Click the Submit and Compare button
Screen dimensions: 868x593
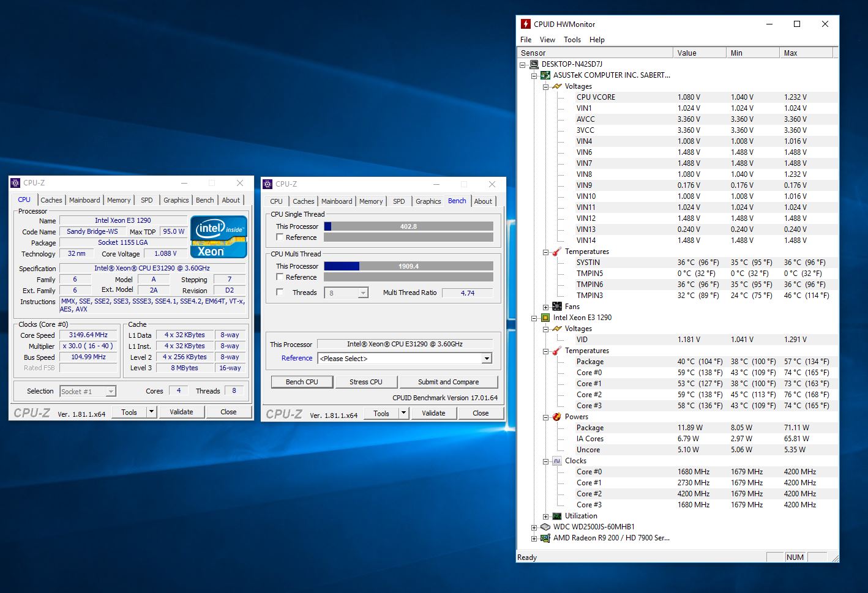pyautogui.click(x=449, y=382)
